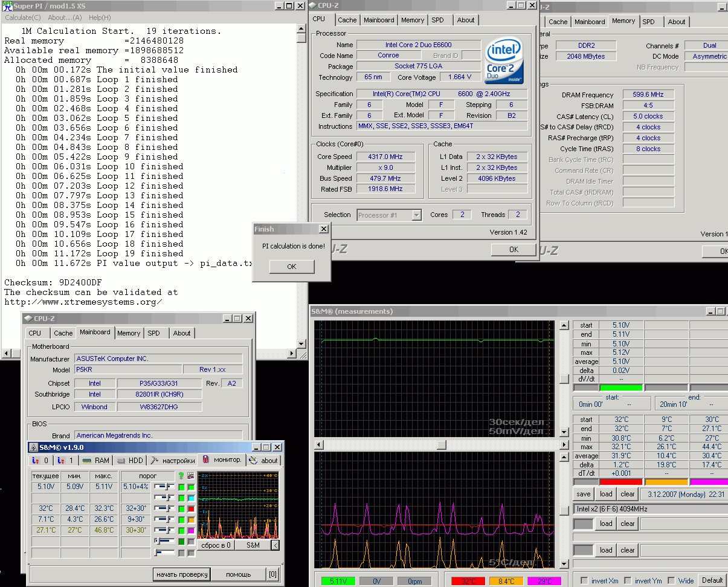Click load button below Intel x2 entry

tap(606, 524)
